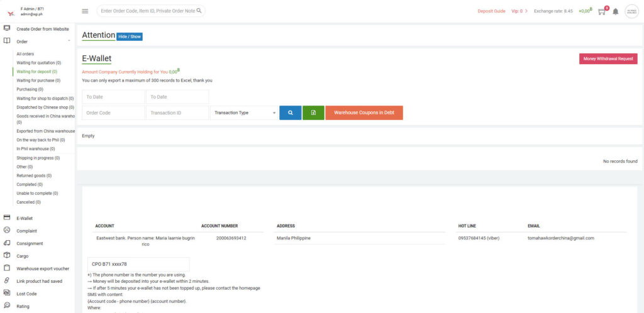Click Money Withdrawal Request button
This screenshot has width=644, height=313.
tap(608, 58)
